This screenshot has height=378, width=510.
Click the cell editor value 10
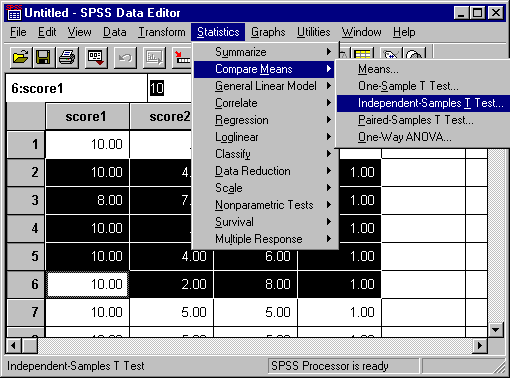(157, 88)
